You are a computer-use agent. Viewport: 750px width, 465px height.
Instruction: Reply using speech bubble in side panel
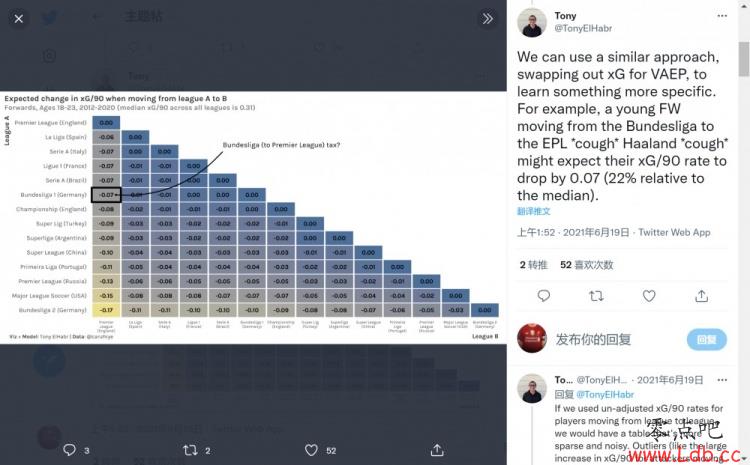point(544,296)
